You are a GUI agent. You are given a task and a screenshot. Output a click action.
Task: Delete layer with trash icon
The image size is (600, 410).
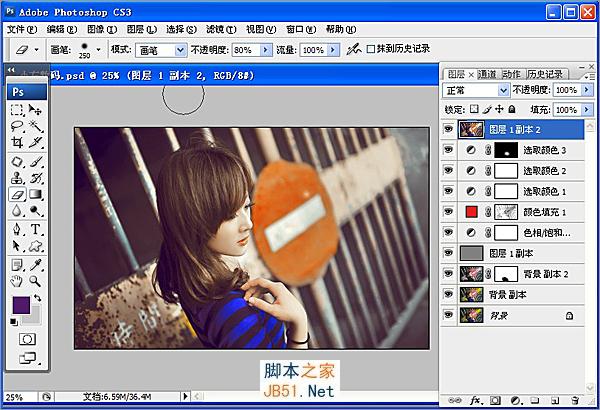(575, 400)
